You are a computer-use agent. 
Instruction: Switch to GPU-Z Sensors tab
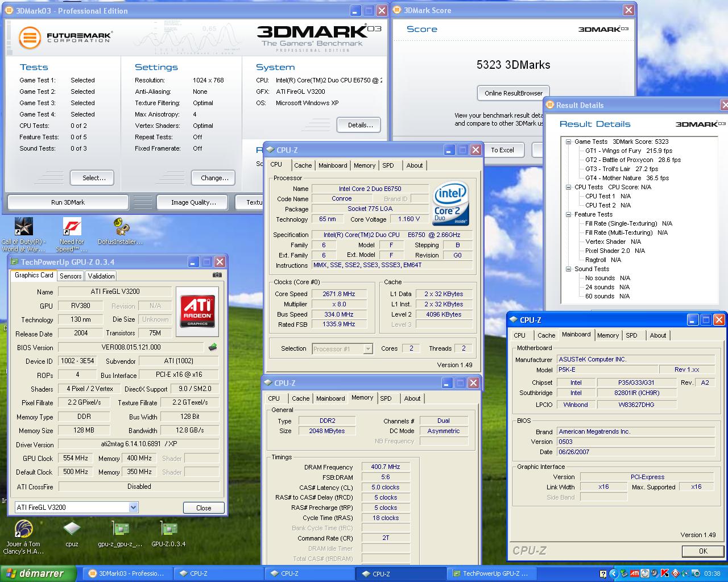[71, 276]
